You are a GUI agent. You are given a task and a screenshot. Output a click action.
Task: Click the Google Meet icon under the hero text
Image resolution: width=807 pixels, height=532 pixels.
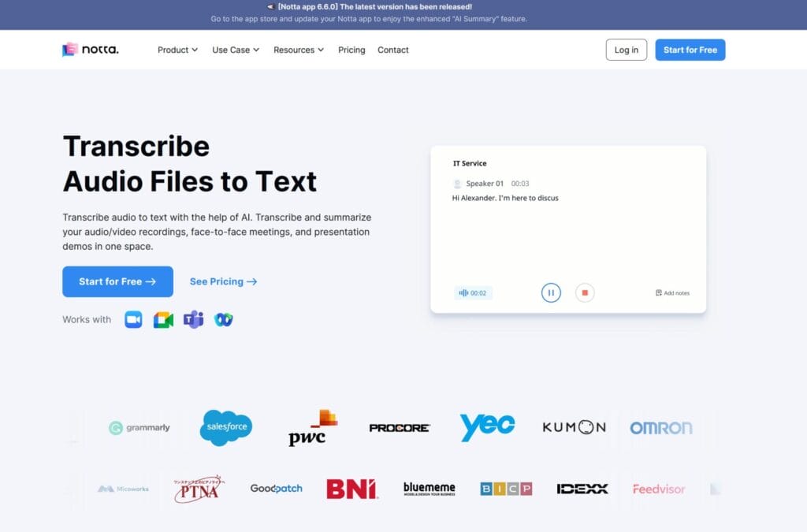[x=162, y=319]
